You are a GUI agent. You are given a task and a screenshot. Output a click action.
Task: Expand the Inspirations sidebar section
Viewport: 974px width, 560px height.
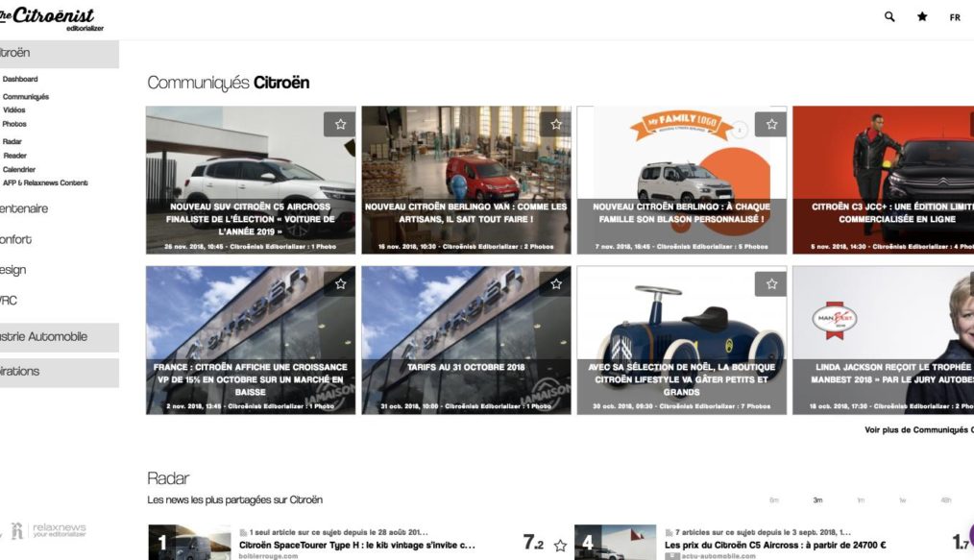pyautogui.click(x=59, y=372)
